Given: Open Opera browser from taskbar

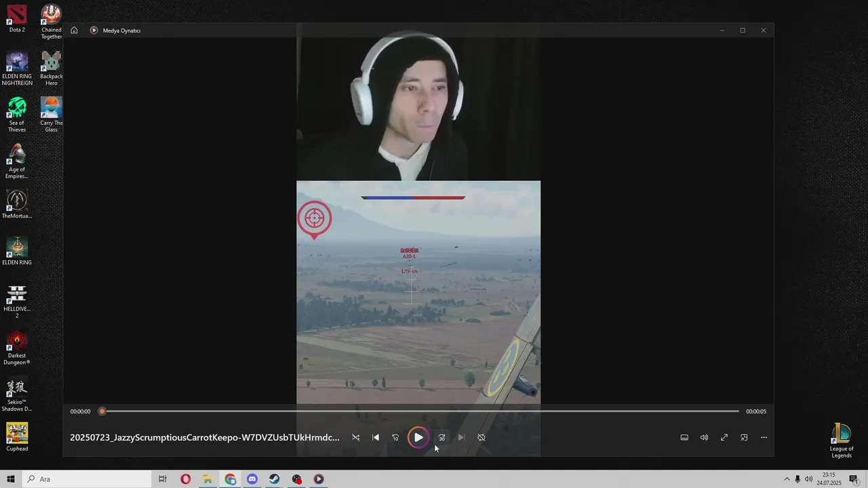Looking at the screenshot, I should pos(185,479).
